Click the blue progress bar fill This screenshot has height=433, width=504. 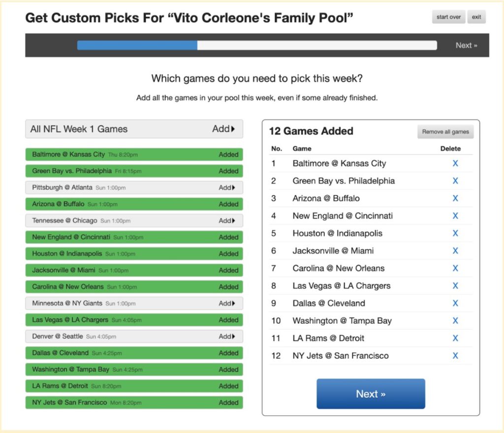pos(137,45)
